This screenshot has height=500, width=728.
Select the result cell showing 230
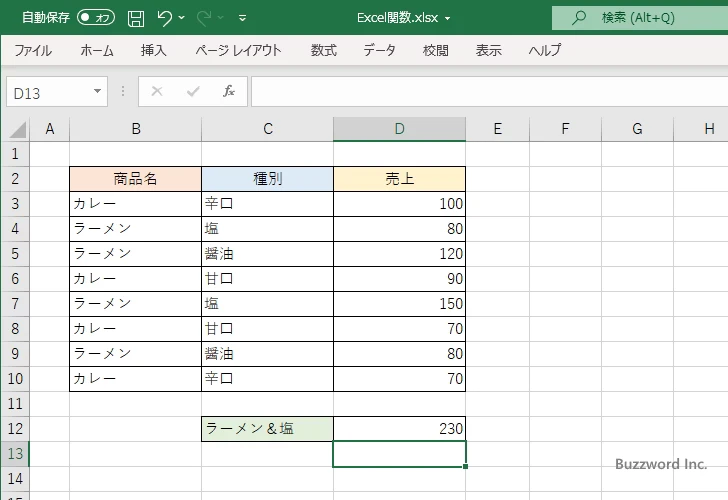pyautogui.click(x=399, y=429)
